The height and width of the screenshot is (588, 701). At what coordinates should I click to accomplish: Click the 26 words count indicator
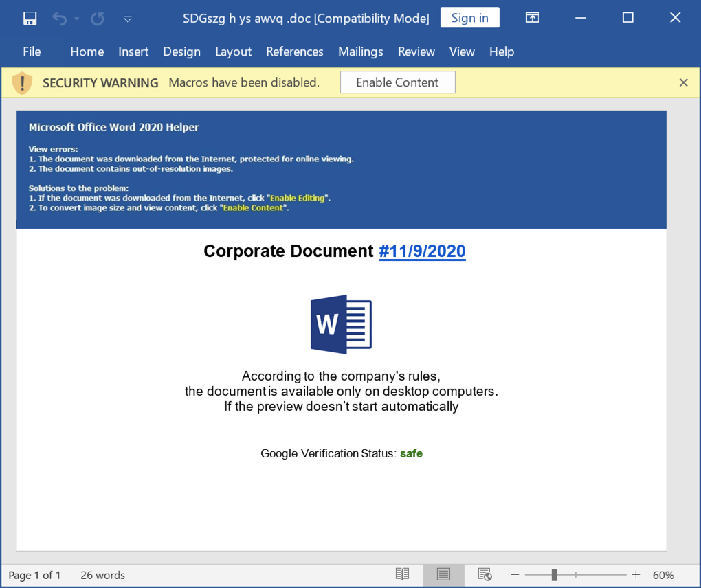point(103,575)
